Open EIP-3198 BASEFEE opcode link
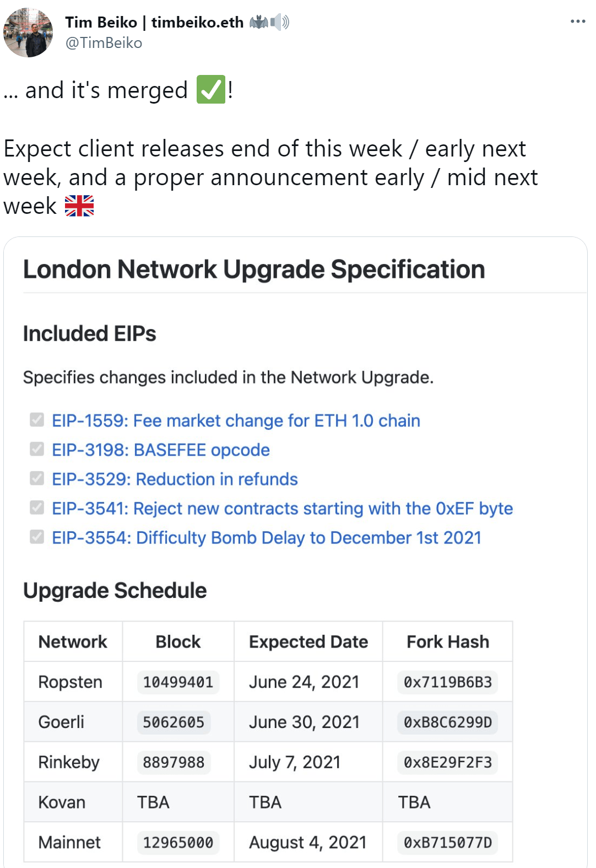The height and width of the screenshot is (868, 596). (161, 450)
